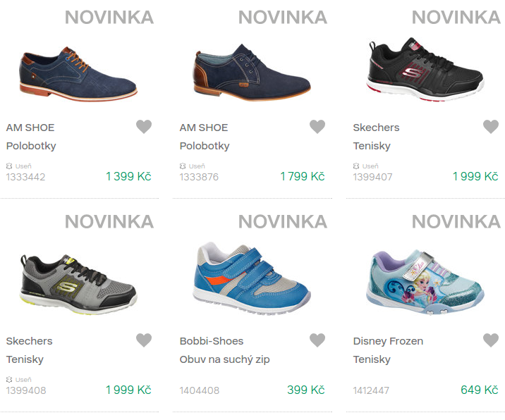Viewport: 505px width, 420px height.
Task: Heart the Disney Frozen Tenisky
Action: pyautogui.click(x=491, y=340)
